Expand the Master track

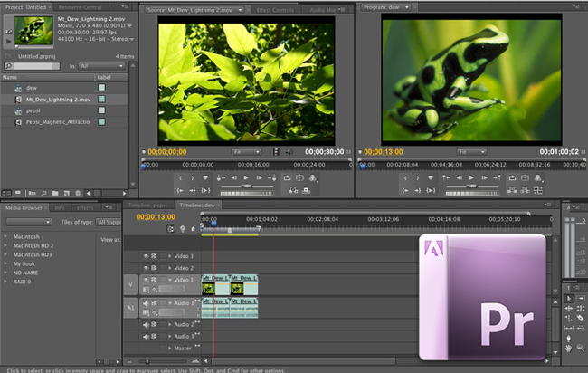pyautogui.click(x=170, y=349)
